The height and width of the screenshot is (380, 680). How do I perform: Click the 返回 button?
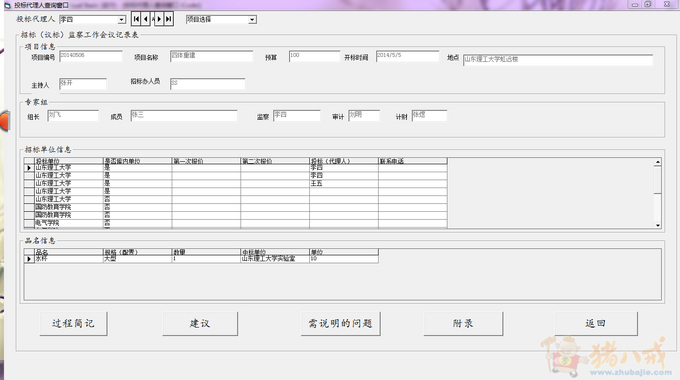coord(596,324)
